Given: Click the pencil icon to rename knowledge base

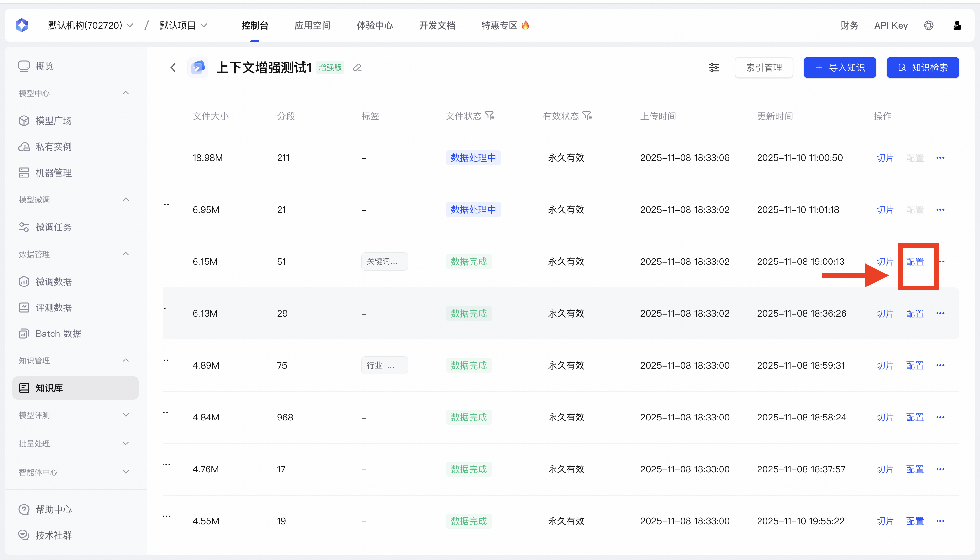Looking at the screenshot, I should click(357, 68).
